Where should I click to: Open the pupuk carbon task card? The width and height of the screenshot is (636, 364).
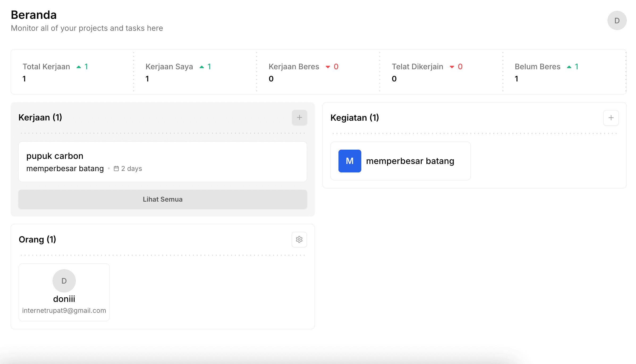point(163,161)
